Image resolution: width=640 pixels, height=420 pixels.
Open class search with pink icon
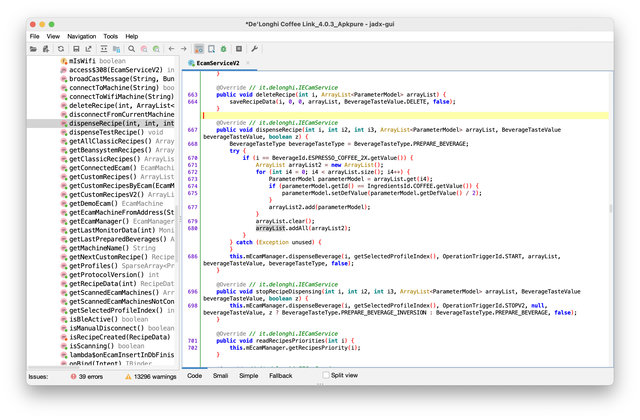144,49
